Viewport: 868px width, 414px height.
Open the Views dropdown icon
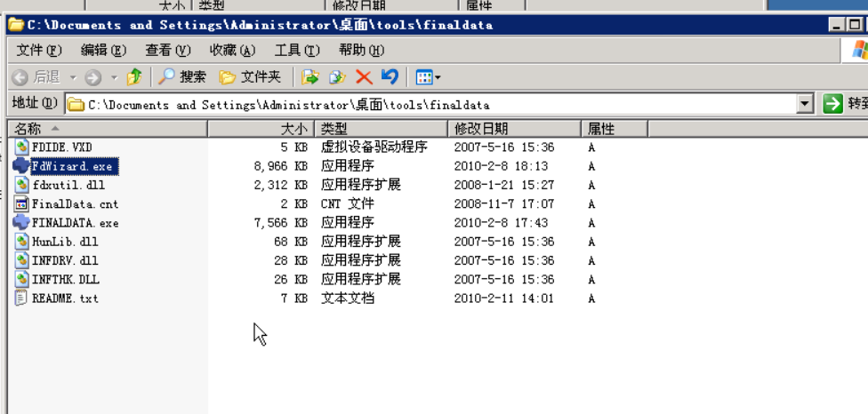pos(428,77)
